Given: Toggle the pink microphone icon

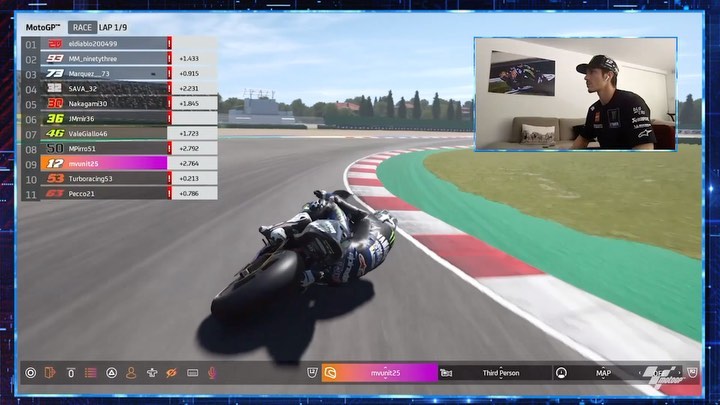Looking at the screenshot, I should (212, 373).
